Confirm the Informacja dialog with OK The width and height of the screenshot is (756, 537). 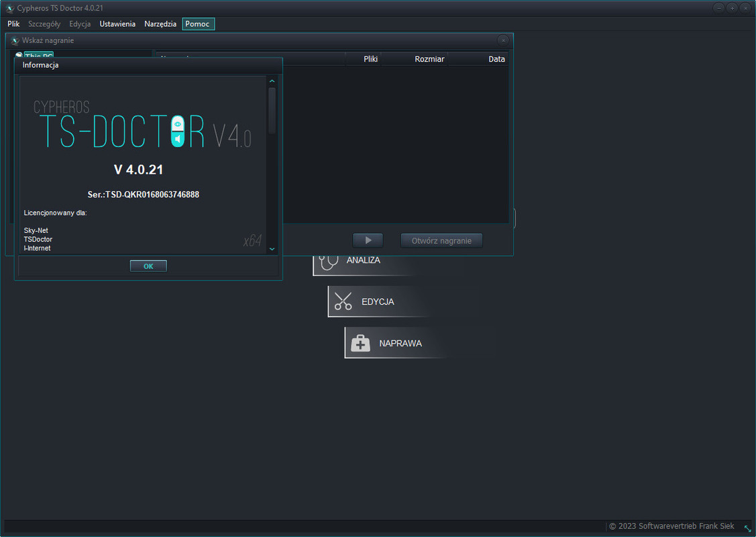(148, 266)
